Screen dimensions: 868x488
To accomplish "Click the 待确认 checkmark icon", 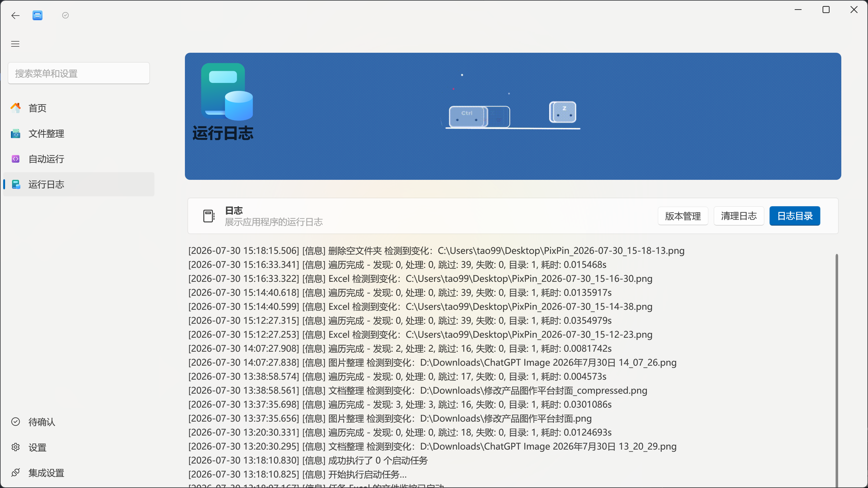I will [x=16, y=422].
